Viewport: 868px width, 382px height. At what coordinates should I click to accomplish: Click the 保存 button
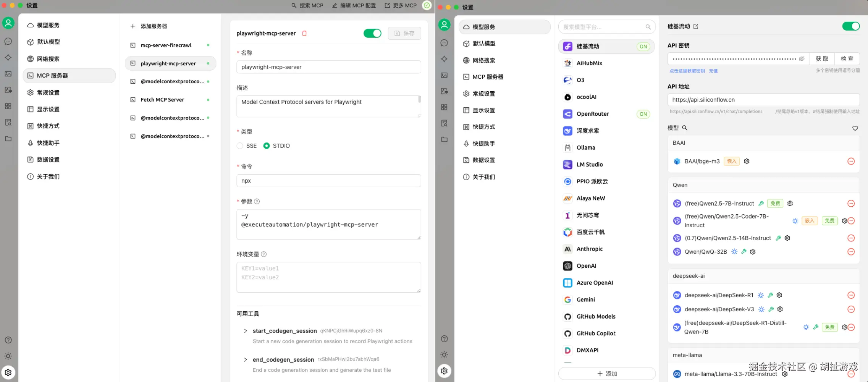[404, 33]
